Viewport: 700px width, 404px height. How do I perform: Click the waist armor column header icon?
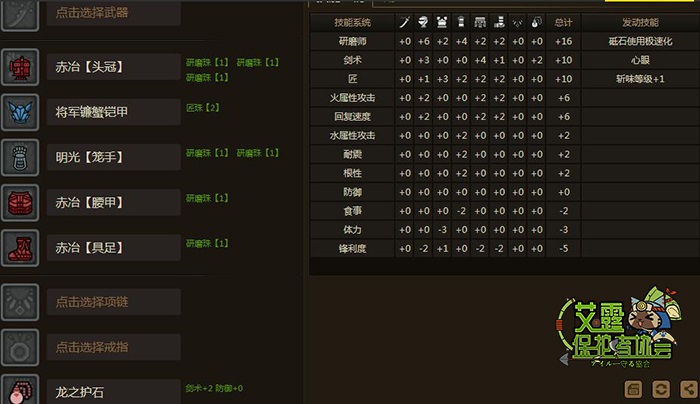coord(480,22)
